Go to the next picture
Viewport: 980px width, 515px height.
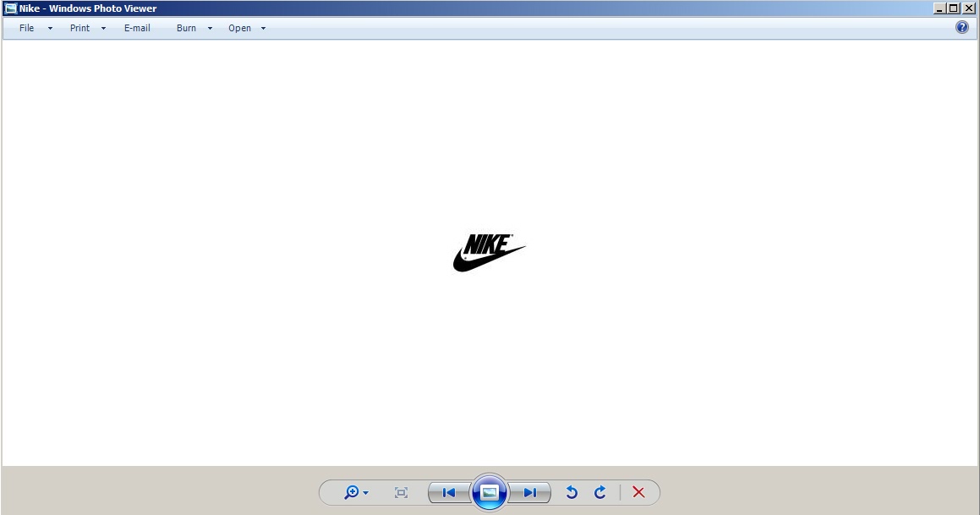pyautogui.click(x=530, y=492)
